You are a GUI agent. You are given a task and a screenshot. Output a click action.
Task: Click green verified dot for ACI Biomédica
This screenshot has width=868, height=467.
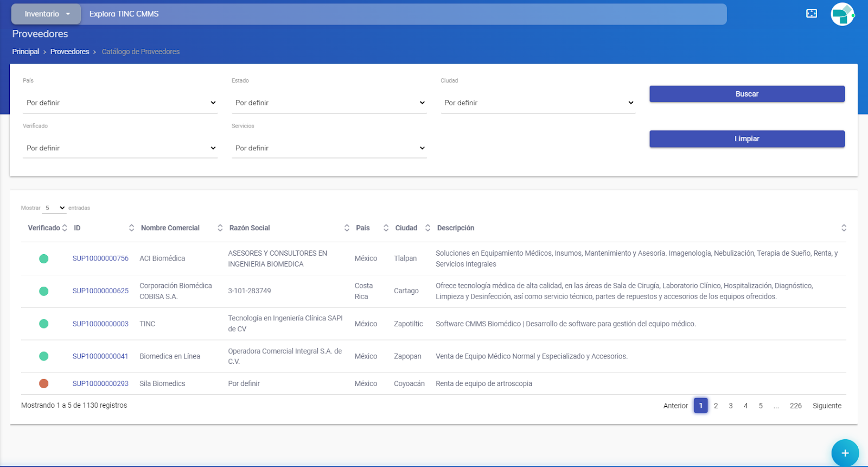click(x=44, y=258)
